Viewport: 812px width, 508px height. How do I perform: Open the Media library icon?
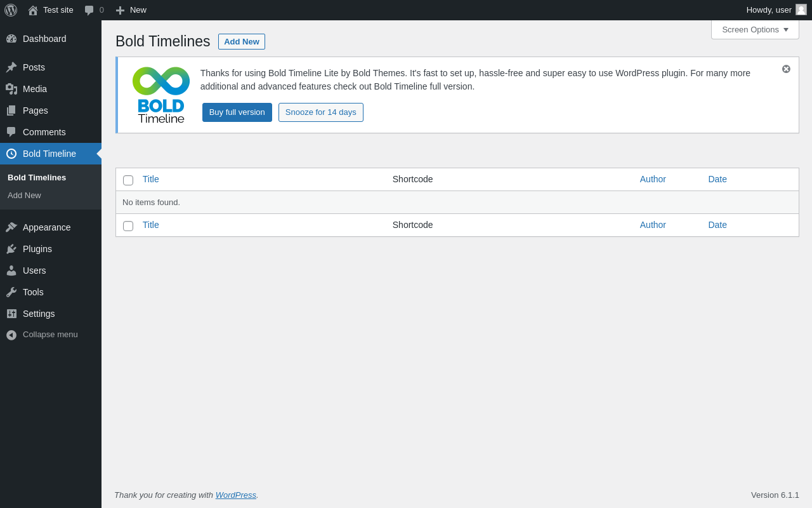[11, 89]
